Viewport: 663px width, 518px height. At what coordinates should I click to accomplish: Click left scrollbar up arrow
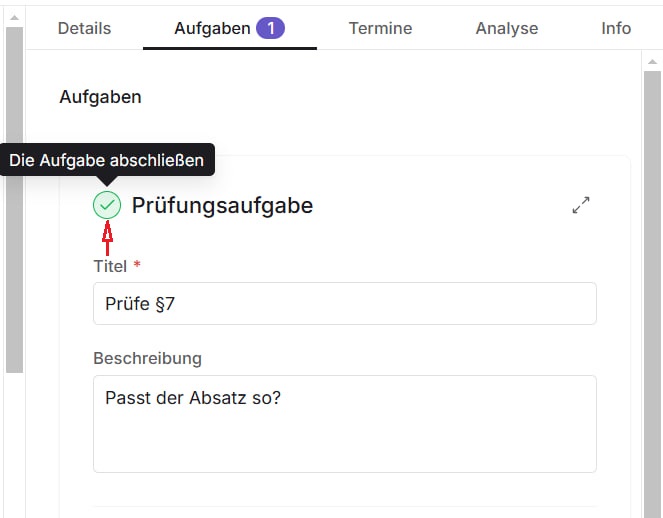point(14,18)
